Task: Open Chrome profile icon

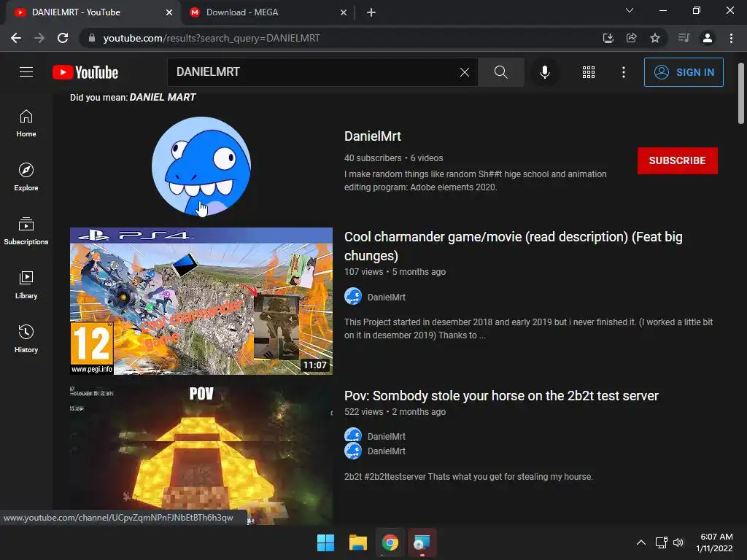Action: pyautogui.click(x=708, y=38)
